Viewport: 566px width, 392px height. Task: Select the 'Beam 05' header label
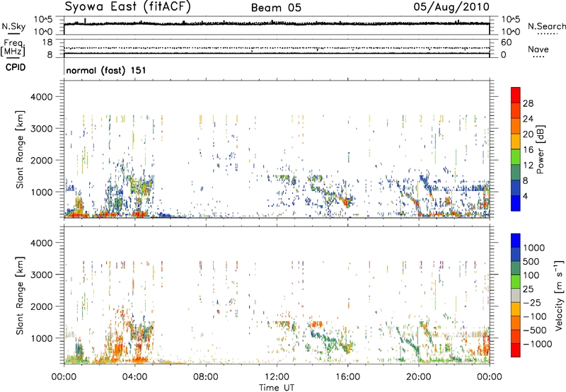tap(276, 8)
